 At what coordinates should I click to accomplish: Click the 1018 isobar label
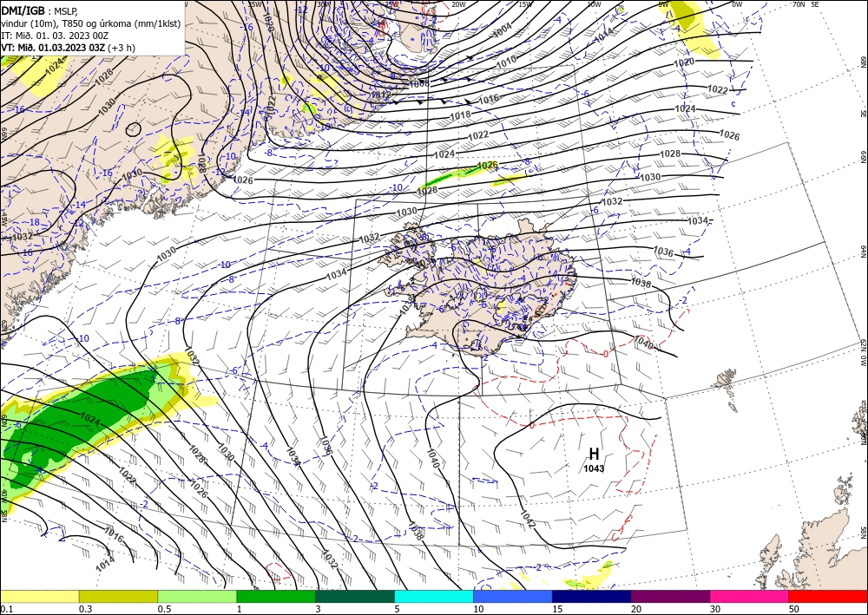[460, 115]
